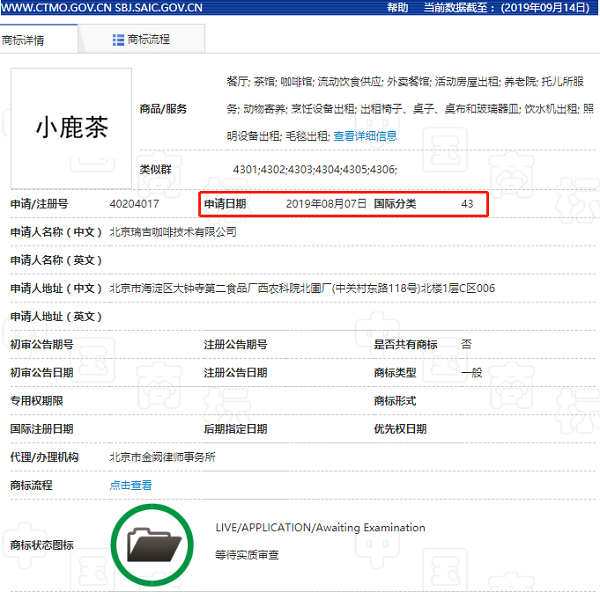The height and width of the screenshot is (592, 600).
Task: Click the 申请人名称（中文）label
Action: tap(56, 232)
